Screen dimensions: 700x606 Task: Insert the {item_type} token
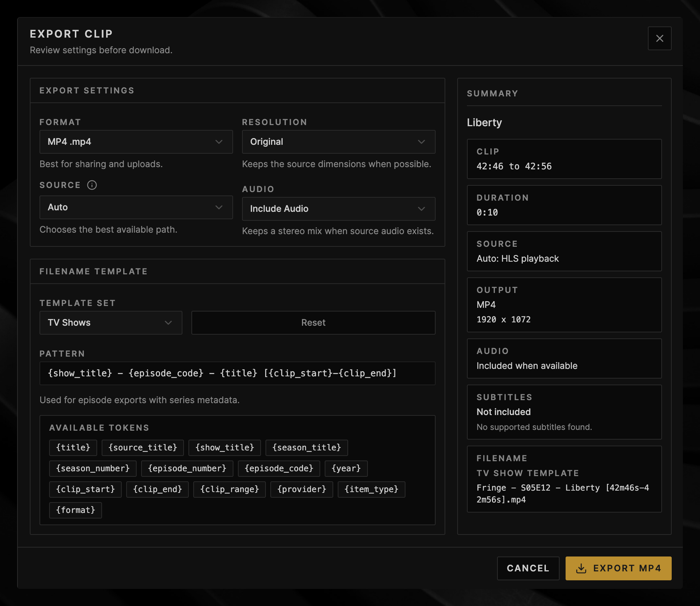371,489
